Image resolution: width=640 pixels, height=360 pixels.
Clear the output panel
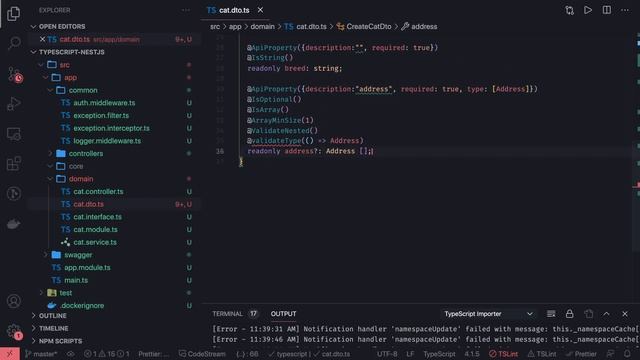tap(551, 313)
